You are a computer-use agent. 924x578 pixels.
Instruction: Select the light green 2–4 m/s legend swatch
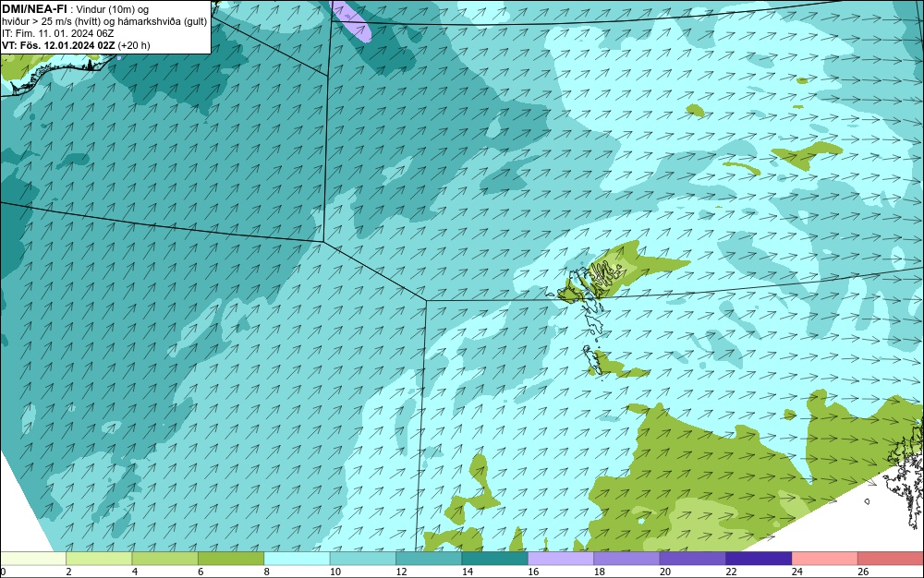99,559
